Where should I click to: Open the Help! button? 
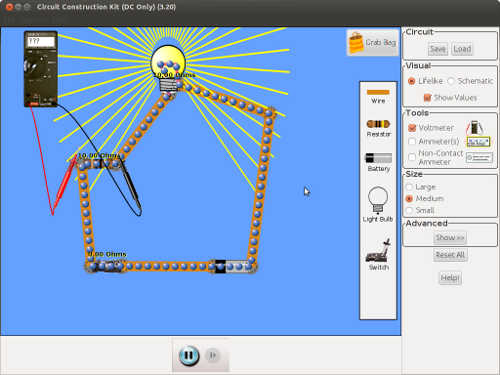(450, 278)
